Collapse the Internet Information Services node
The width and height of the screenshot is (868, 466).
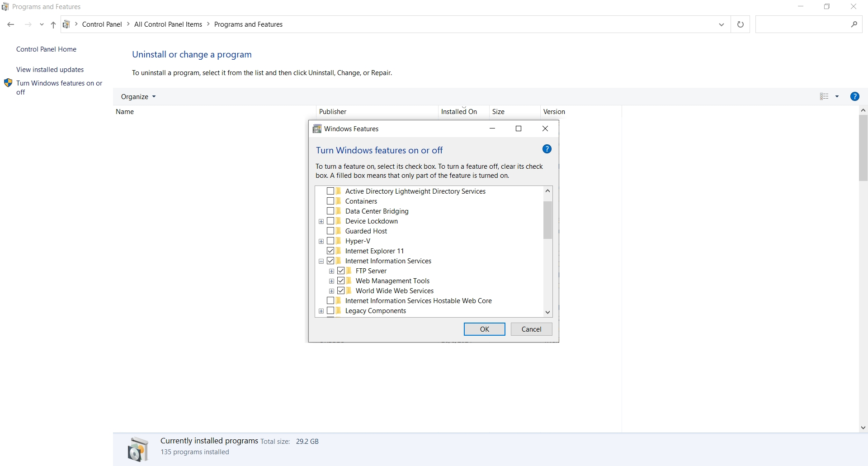pos(321,262)
